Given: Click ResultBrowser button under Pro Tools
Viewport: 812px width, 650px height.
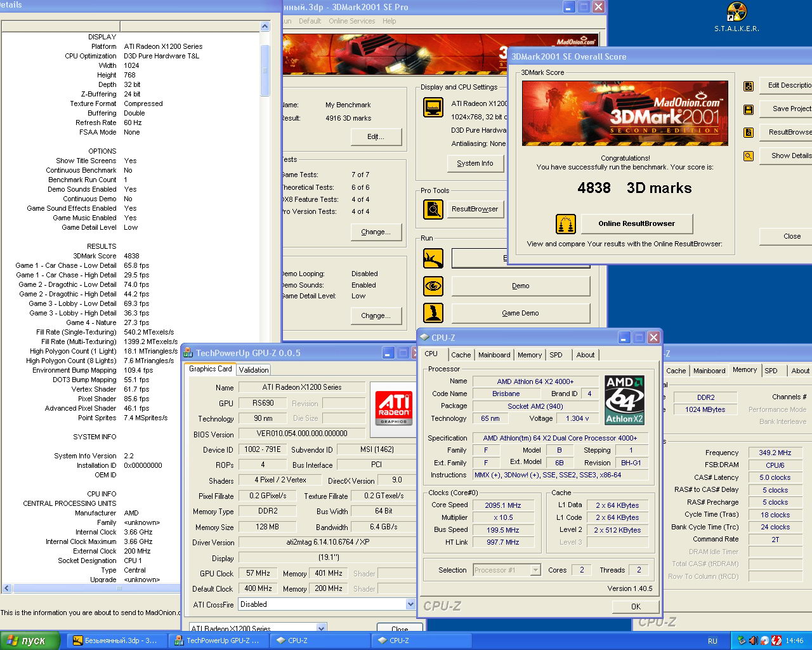Looking at the screenshot, I should tap(475, 209).
